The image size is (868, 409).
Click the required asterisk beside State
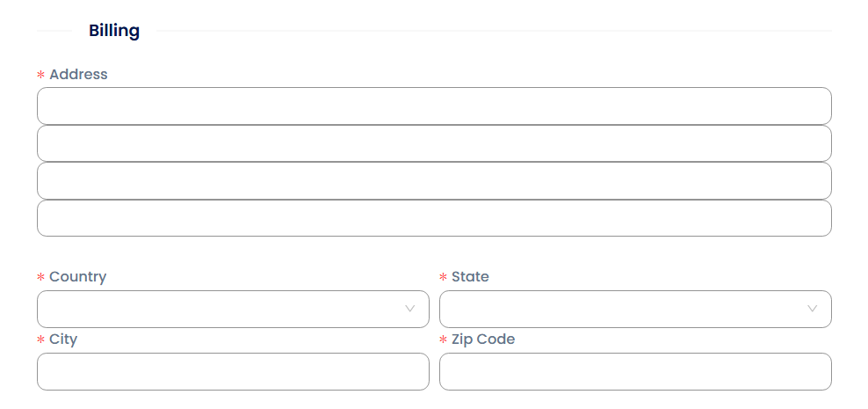(443, 278)
